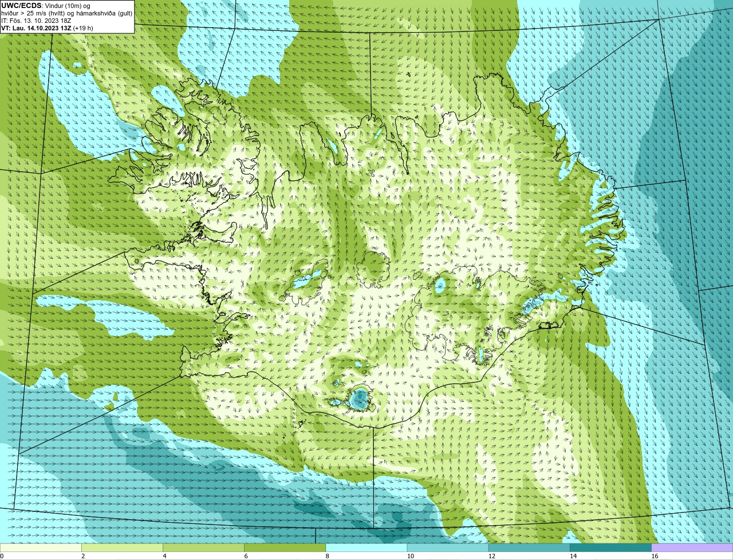Click the '10' label on the color scale
The image size is (733, 560).
click(x=410, y=556)
